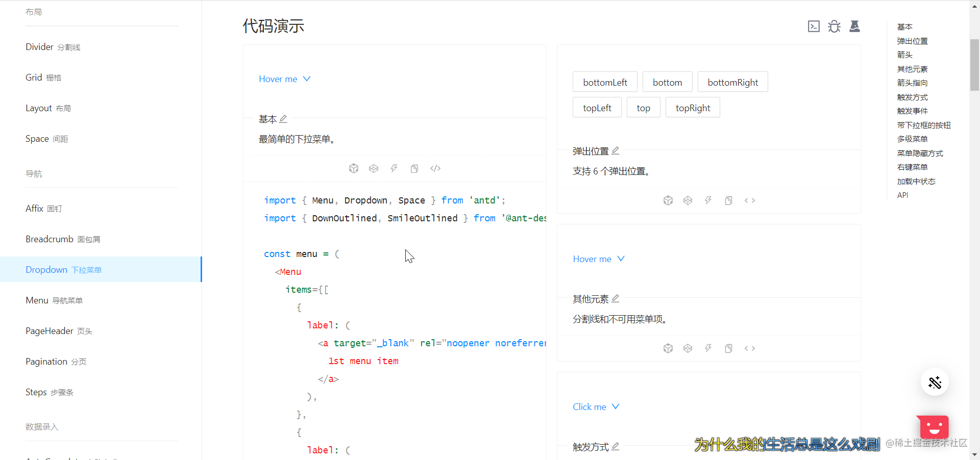The height and width of the screenshot is (460, 980).
Task: Open the 基本 demo in CodePen
Action: [374, 168]
